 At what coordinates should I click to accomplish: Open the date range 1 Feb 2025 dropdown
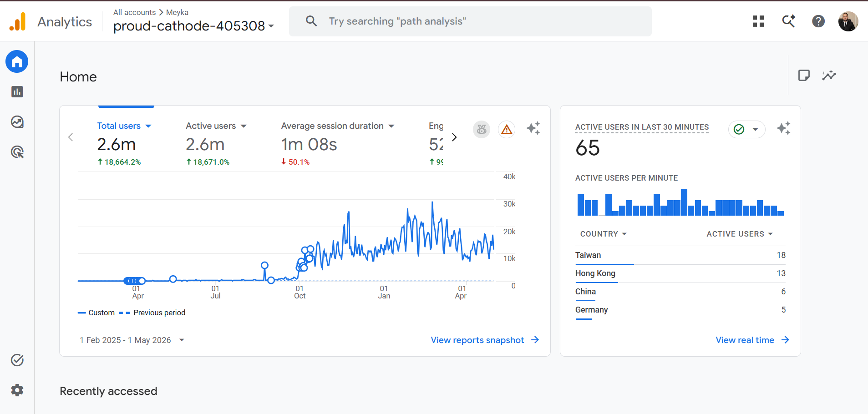tap(132, 340)
